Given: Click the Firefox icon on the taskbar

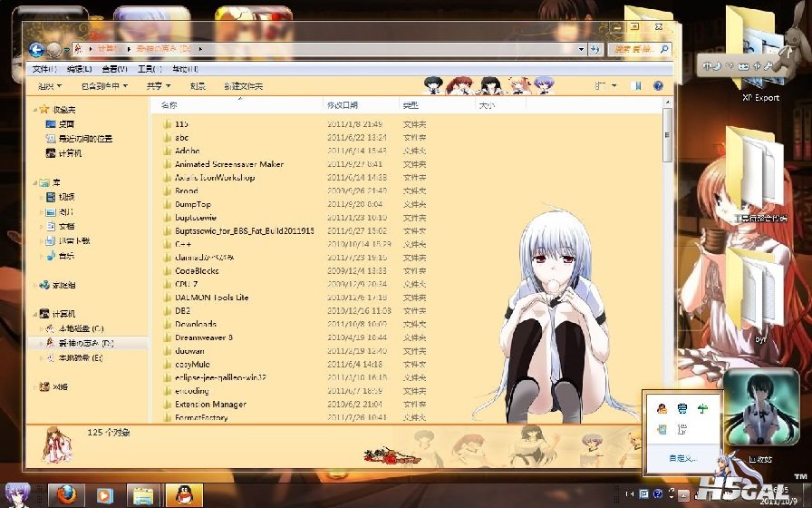Looking at the screenshot, I should point(66,495).
